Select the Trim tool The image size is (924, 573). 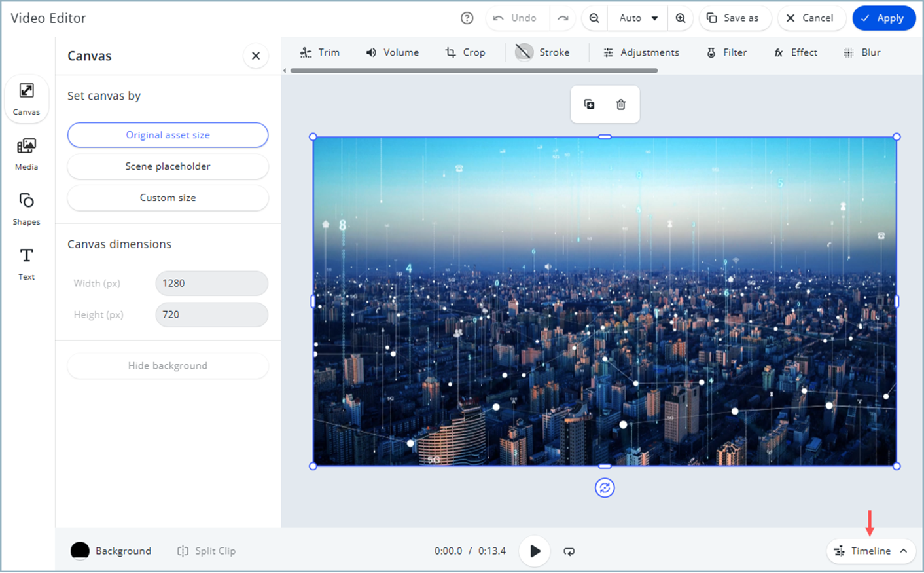320,52
